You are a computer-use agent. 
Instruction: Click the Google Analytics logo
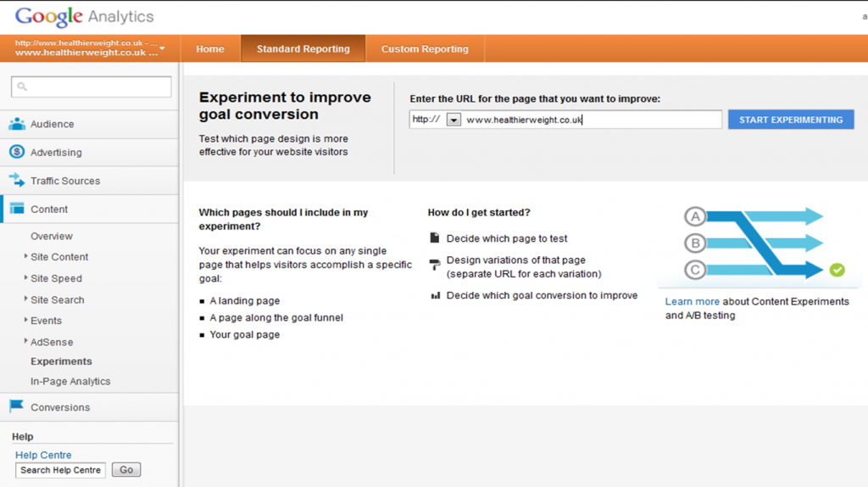pos(84,17)
